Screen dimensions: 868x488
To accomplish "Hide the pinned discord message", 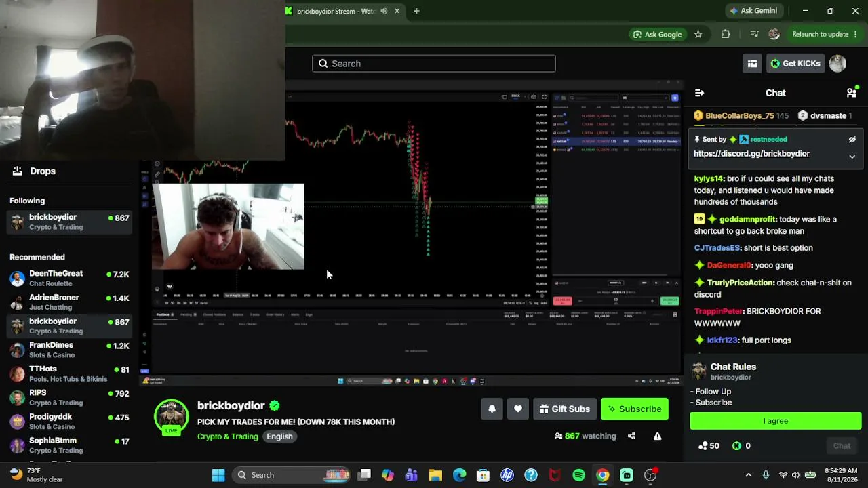I will tap(852, 140).
